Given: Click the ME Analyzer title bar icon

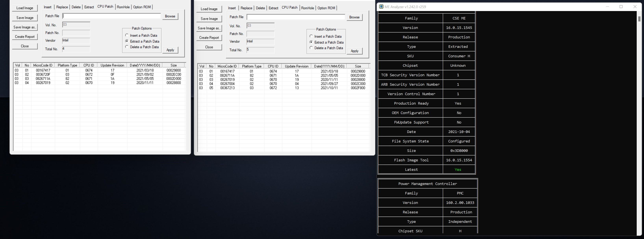Looking at the screenshot, I should click(381, 7).
